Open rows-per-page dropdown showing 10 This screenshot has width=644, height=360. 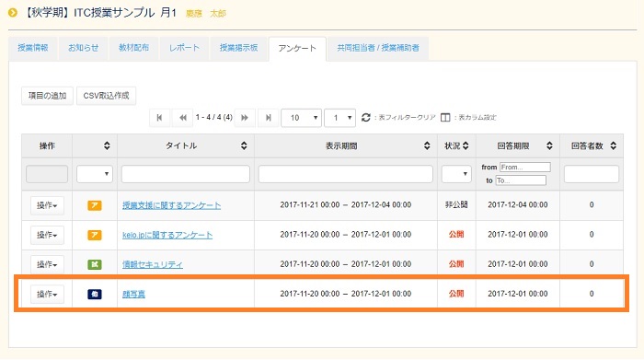(301, 118)
